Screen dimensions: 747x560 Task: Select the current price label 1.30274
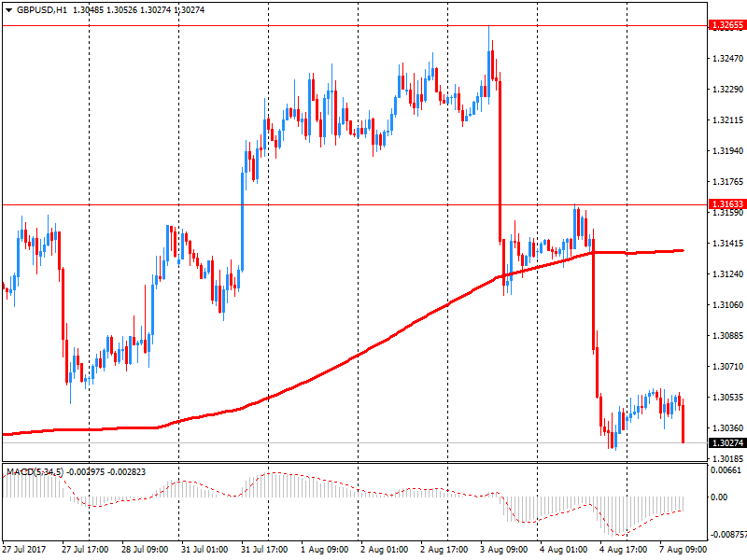727,442
